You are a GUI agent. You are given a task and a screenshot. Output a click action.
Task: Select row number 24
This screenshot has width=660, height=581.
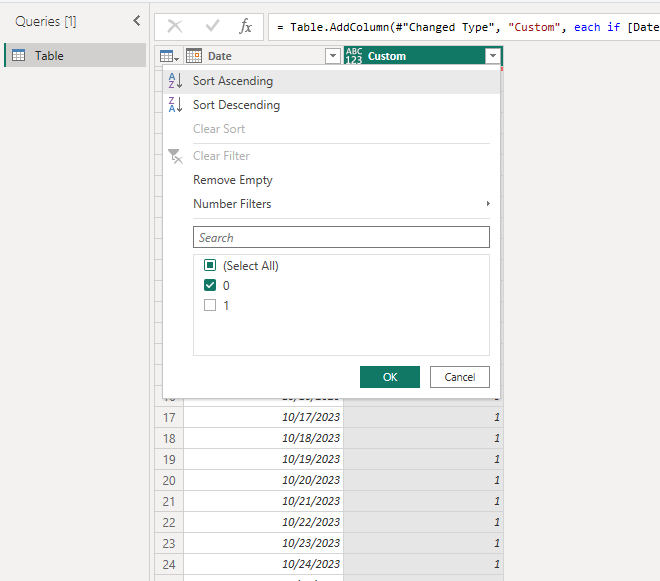(x=169, y=565)
